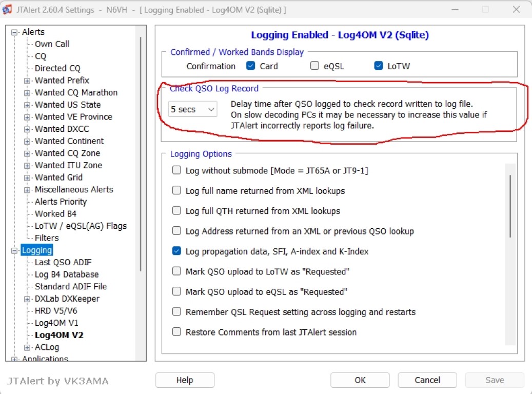Select Own Call in the tree
This screenshot has width=532, height=394.
pyautogui.click(x=52, y=44)
